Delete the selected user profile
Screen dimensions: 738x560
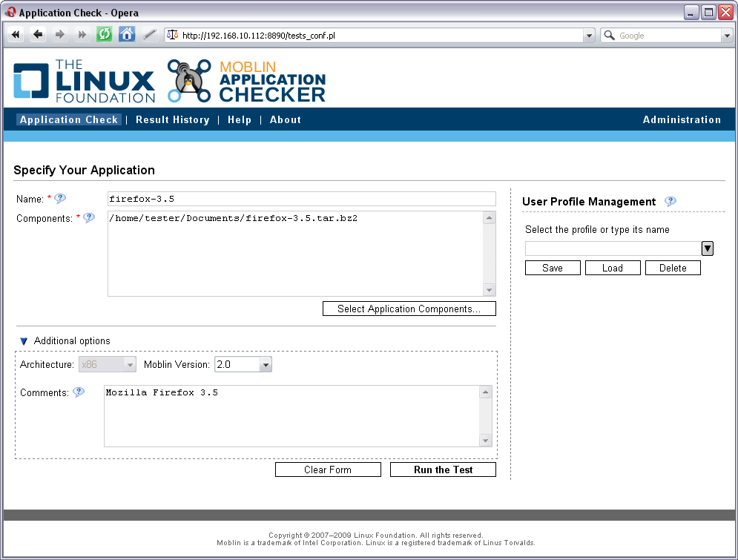click(x=673, y=268)
